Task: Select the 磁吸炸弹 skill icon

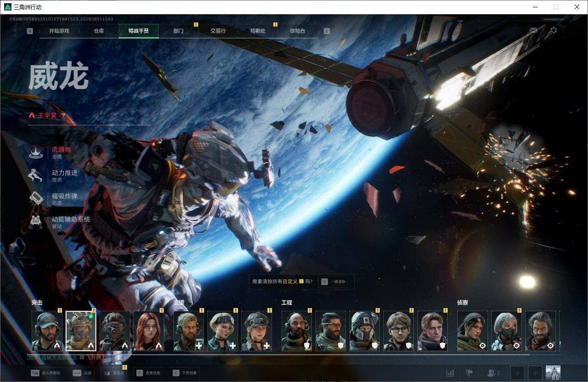Action: tap(36, 199)
